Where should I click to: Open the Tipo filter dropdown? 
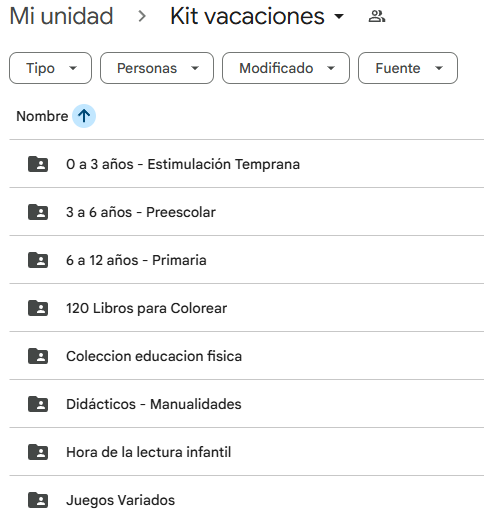pyautogui.click(x=50, y=68)
